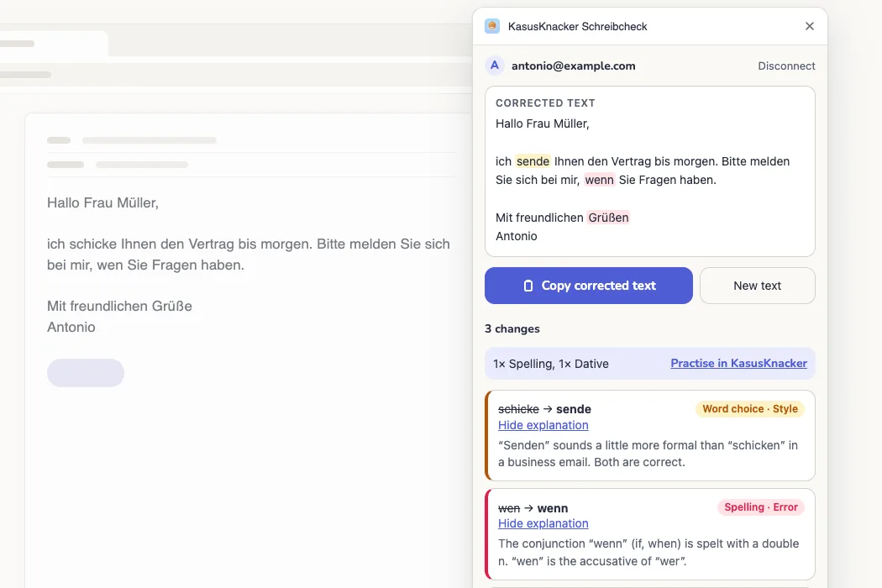
Task: Click highlighted word Grüßen in corrected text
Action: click(608, 218)
